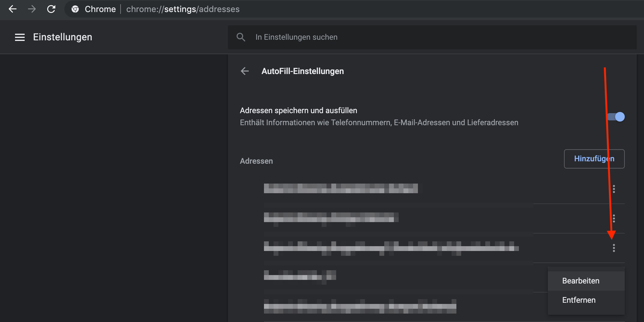Click the Adressen section label
This screenshot has height=322, width=644.
point(256,161)
